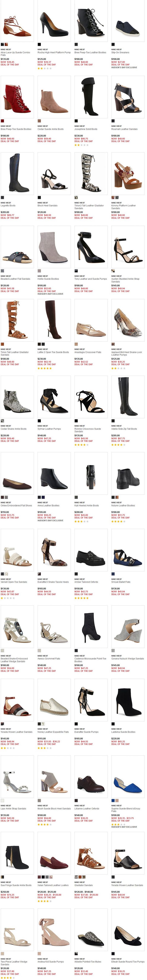Click the Block Heel Sandals product name
Image resolution: width=147 pixels, height=980 pixels.
(x=48, y=206)
